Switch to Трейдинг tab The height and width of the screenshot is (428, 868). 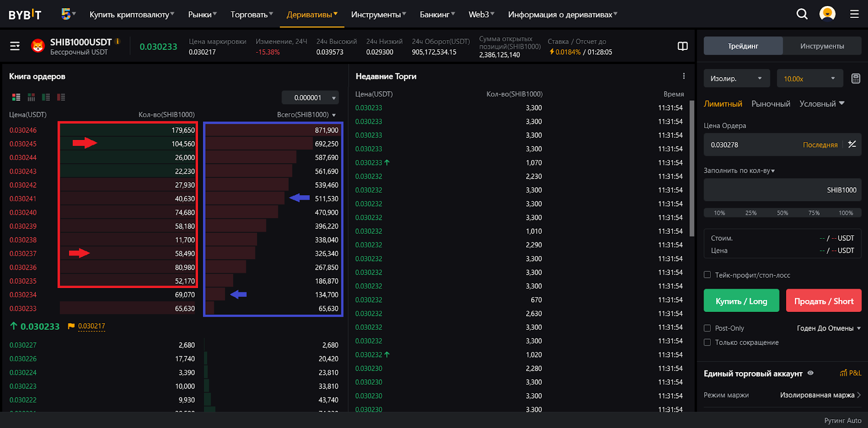click(x=743, y=46)
